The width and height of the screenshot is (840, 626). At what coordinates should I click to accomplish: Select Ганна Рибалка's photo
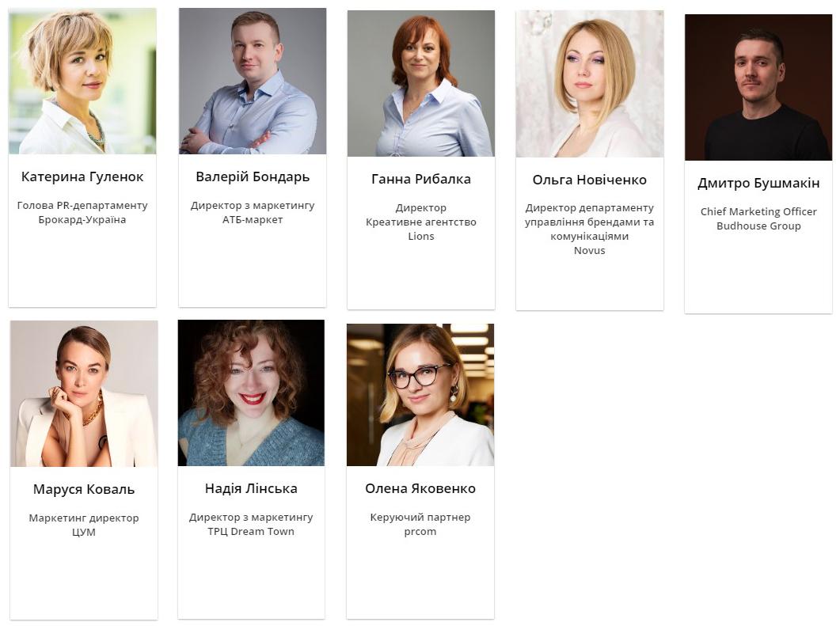coord(421,84)
